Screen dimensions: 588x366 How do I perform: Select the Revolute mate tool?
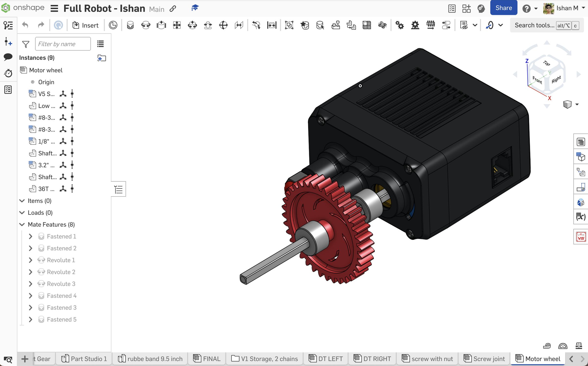146,25
